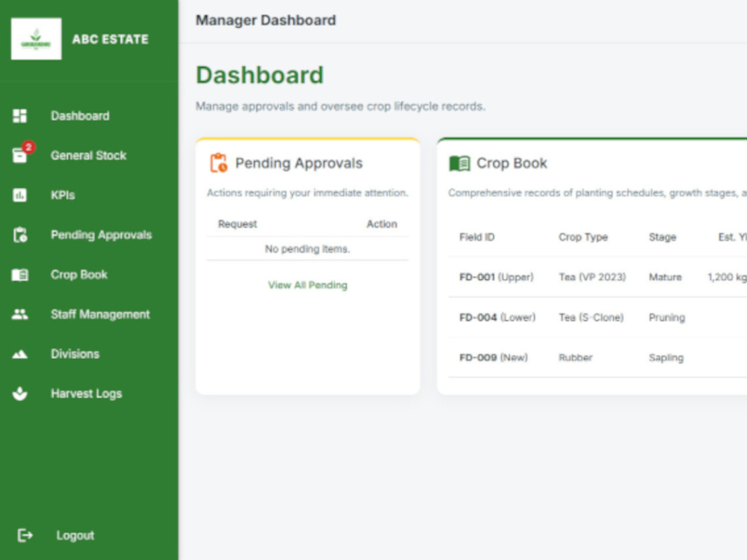This screenshot has width=747, height=560.
Task: Go to Harvest Logs
Action: click(x=87, y=393)
